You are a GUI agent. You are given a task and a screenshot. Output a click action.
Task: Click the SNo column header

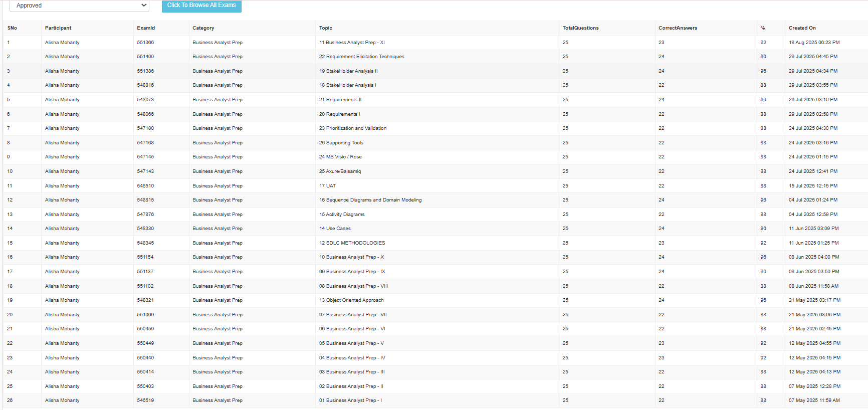tap(12, 28)
